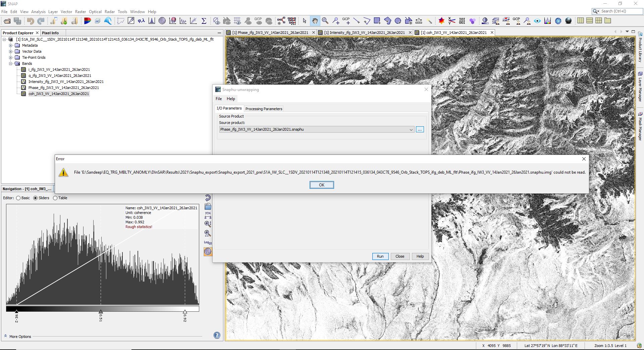The width and height of the screenshot is (644, 350).
Task: Open the Statistics (Σ) toolbar icon
Action: click(x=204, y=20)
